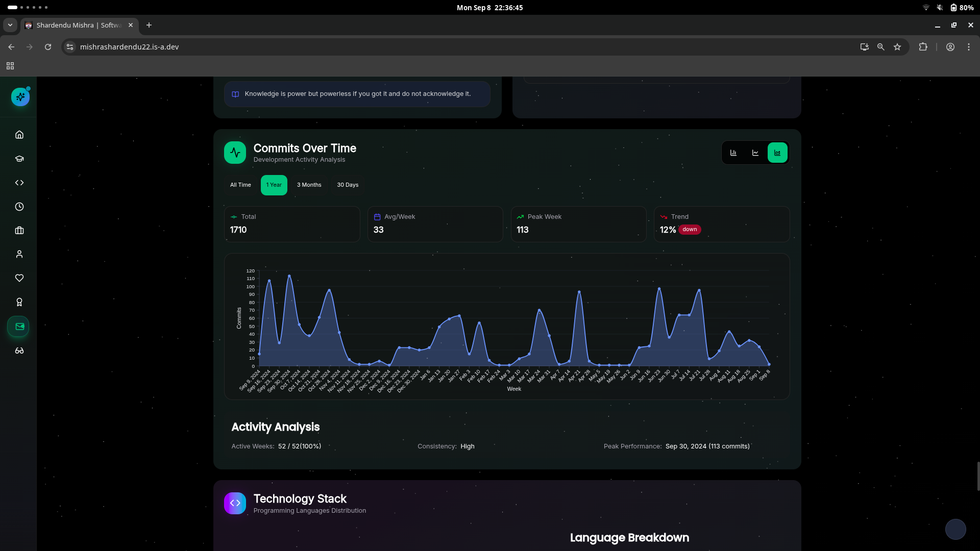Select the 3 Months range tab

(309, 185)
